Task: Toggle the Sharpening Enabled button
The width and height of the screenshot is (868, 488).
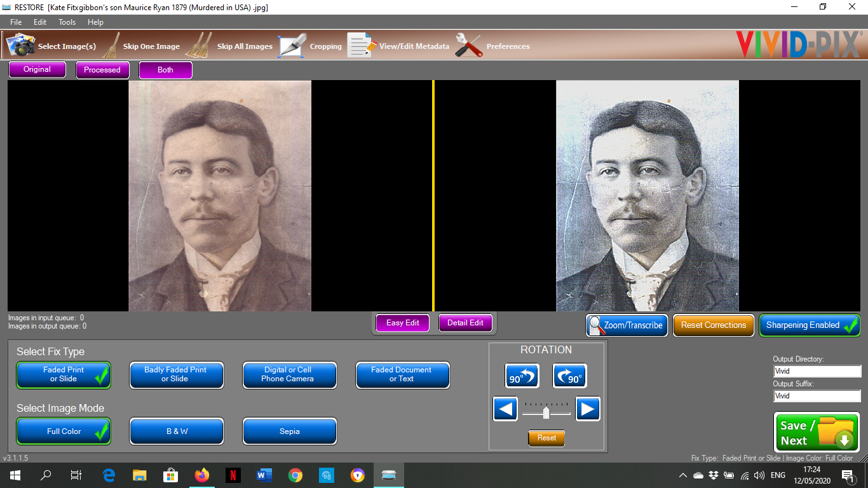Action: point(809,325)
